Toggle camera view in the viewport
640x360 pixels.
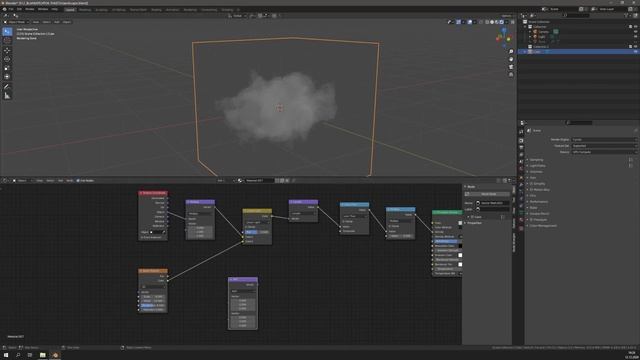tap(511, 67)
